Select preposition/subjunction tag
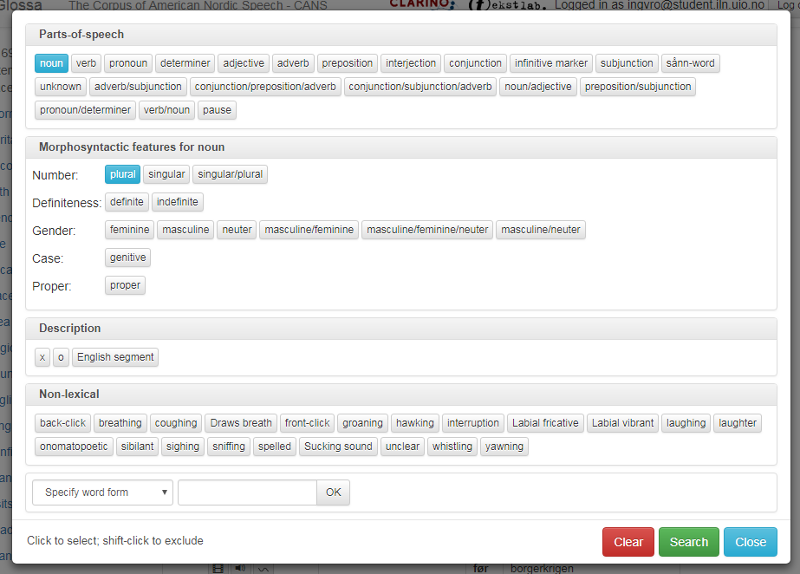This screenshot has height=574, width=800. point(638,87)
